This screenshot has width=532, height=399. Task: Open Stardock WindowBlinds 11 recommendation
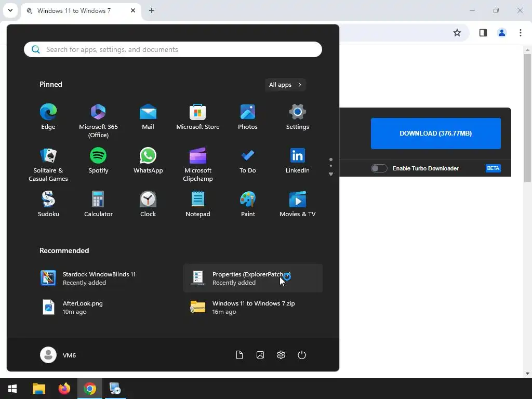(103, 278)
